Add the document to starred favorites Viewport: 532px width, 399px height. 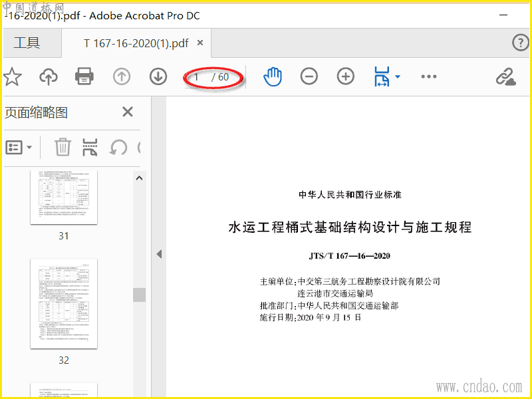pyautogui.click(x=13, y=76)
